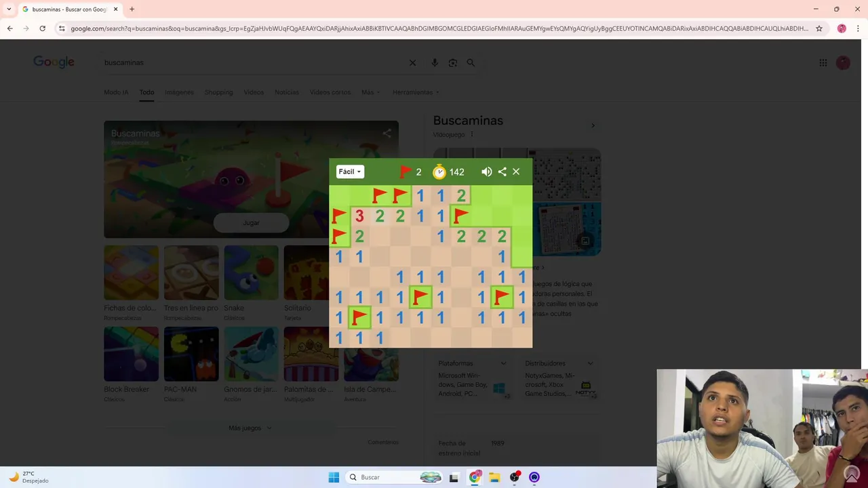Click the Comentarios feedback link
868x488 pixels.
pyautogui.click(x=383, y=442)
